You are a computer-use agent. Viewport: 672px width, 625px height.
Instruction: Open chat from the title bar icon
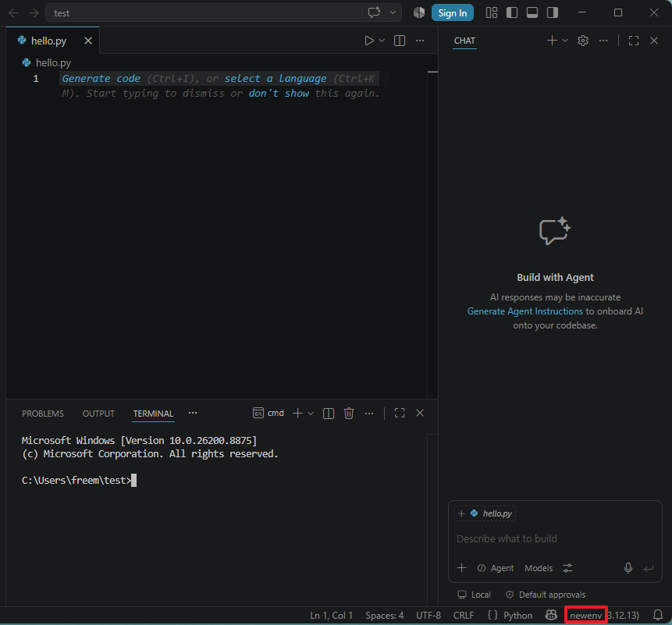tap(374, 12)
